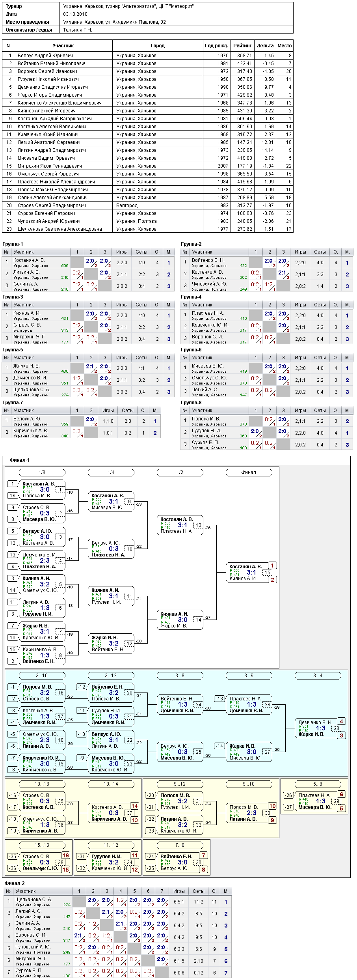
Task: Select the 1/4 round header in the bracket
Action: pos(111,472)
